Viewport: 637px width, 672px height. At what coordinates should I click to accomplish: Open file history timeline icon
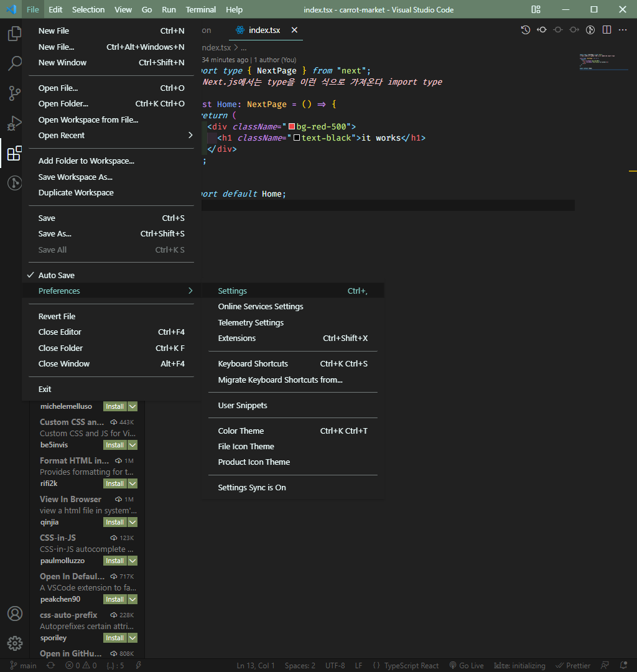point(525,30)
